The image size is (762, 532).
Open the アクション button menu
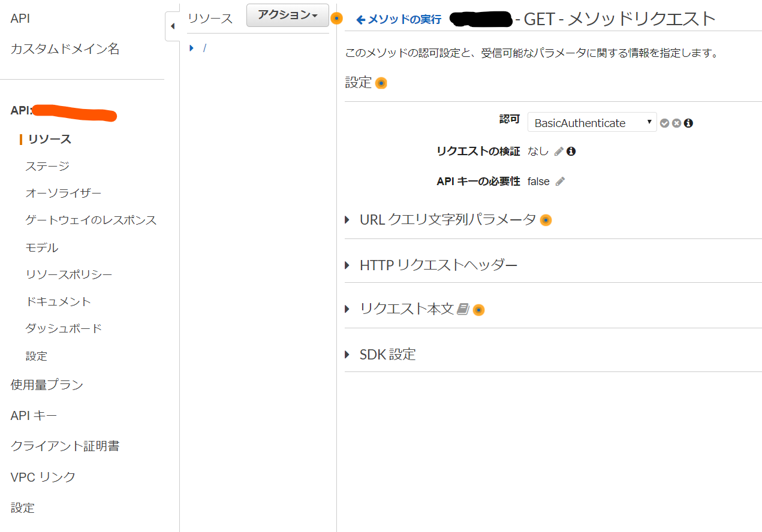pyautogui.click(x=287, y=16)
